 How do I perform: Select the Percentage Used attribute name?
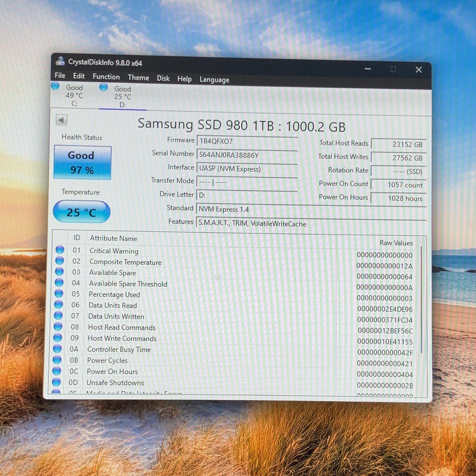click(x=114, y=294)
